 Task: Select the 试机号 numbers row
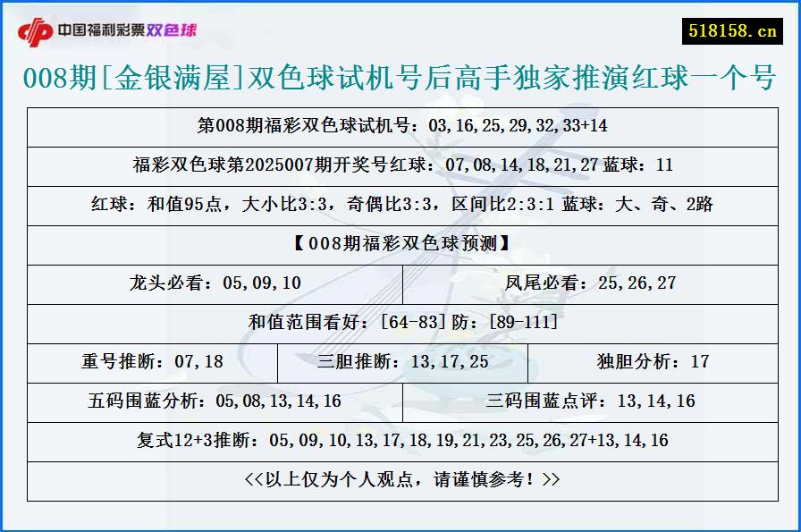pos(400,127)
